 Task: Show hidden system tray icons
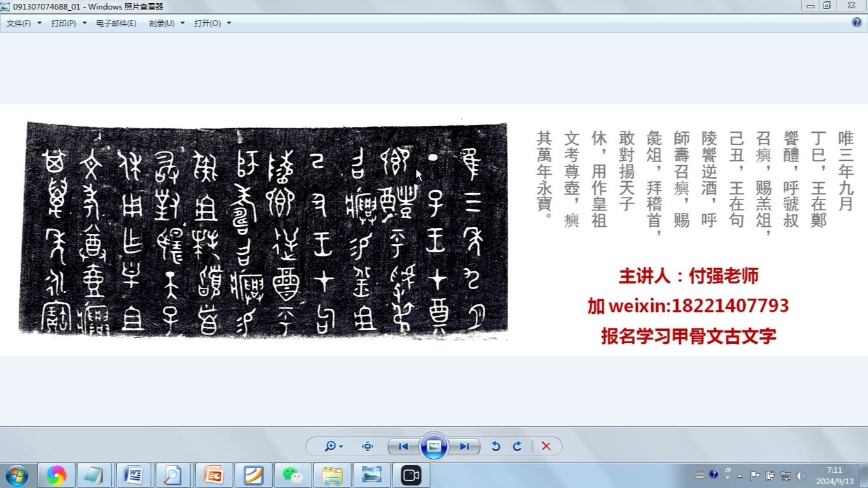pyautogui.click(x=740, y=475)
